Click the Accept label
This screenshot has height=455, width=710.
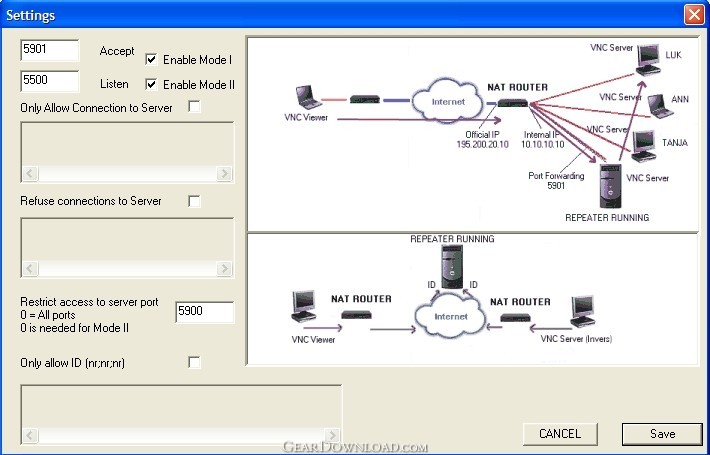[117, 51]
